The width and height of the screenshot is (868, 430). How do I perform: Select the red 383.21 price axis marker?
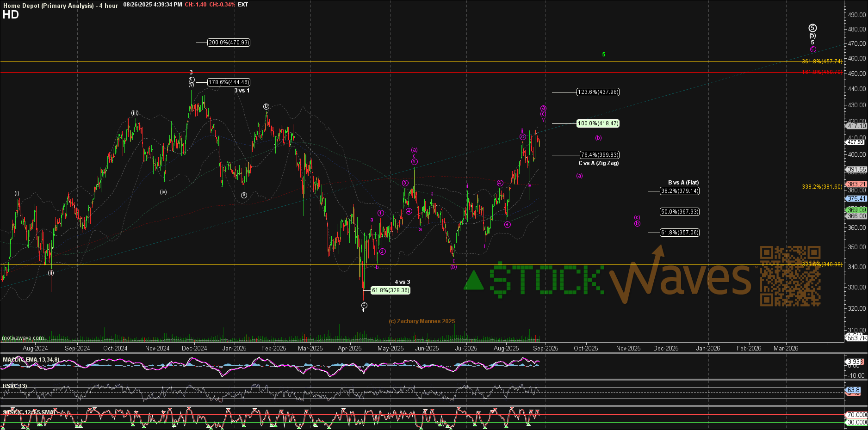tap(856, 184)
